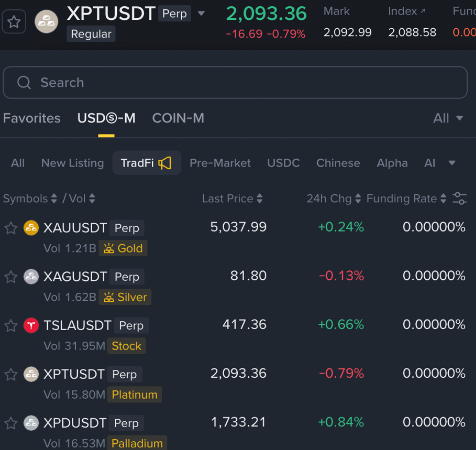Screen dimensions: 476x450
Task: Click the XPDUSDT palladium icon
Action: click(31, 423)
